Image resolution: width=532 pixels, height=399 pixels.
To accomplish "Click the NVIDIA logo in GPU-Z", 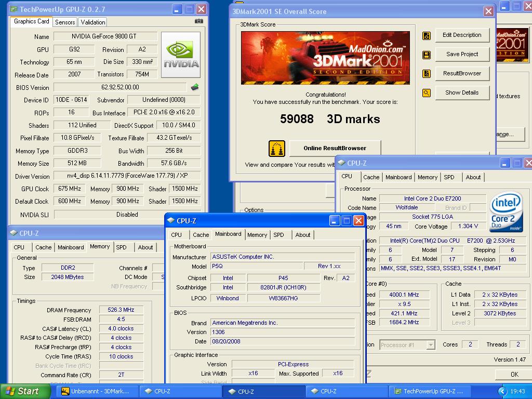I will pos(181,55).
